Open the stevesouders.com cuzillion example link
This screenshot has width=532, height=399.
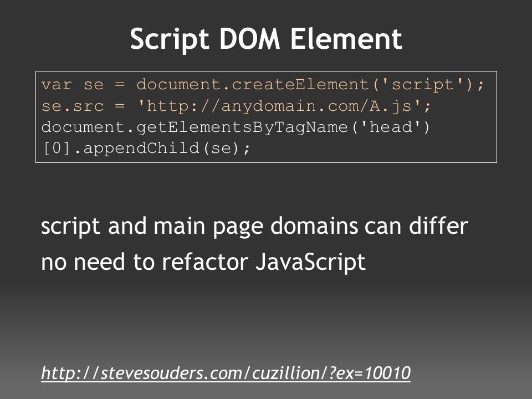click(226, 373)
